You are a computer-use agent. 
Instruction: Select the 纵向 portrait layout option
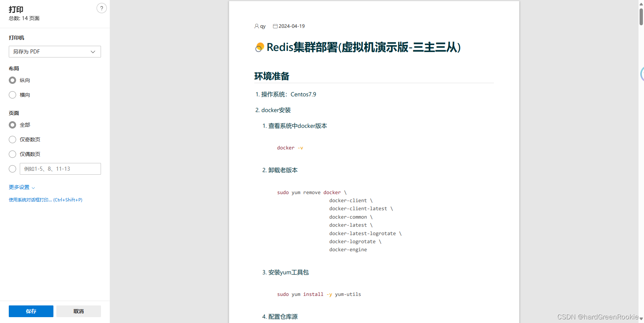[12, 80]
